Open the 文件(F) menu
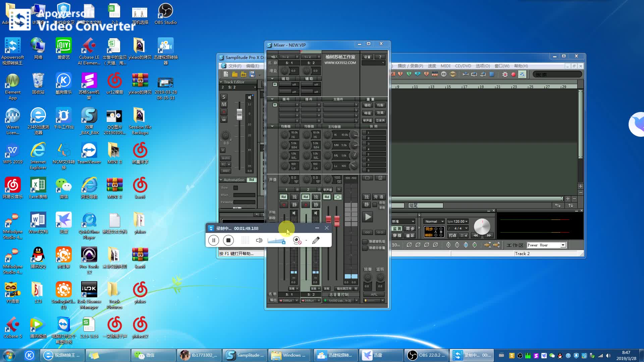The width and height of the screenshot is (644, 362). 235,66
